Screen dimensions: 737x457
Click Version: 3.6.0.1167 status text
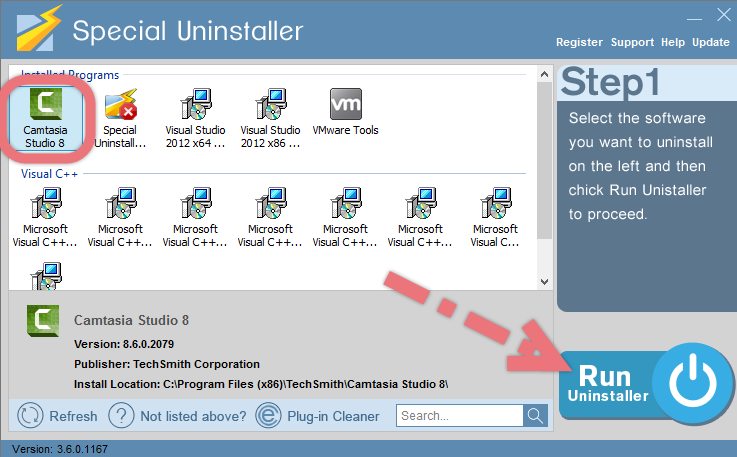60,449
